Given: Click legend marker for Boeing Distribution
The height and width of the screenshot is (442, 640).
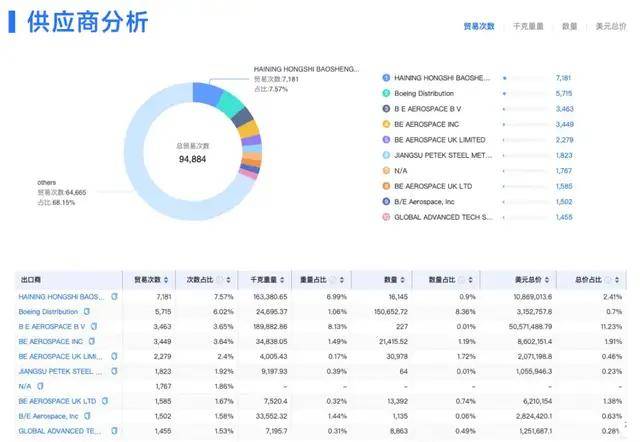Looking at the screenshot, I should click(386, 93).
